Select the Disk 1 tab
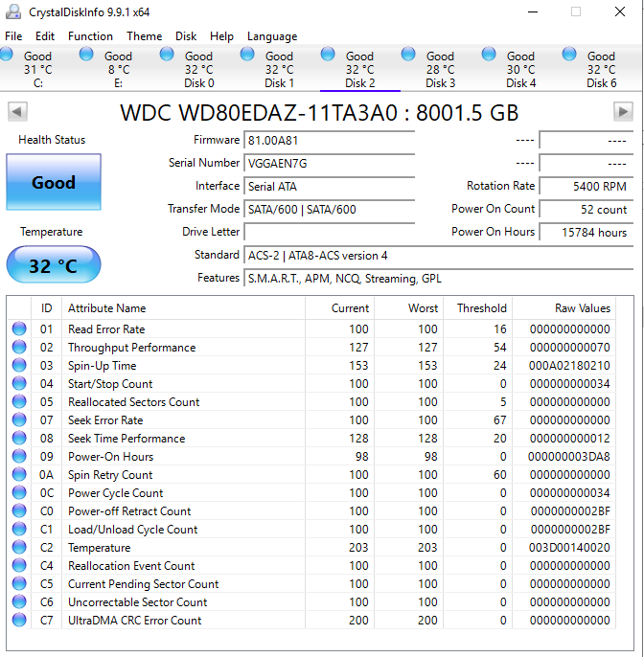This screenshot has height=657, width=644. [x=279, y=69]
